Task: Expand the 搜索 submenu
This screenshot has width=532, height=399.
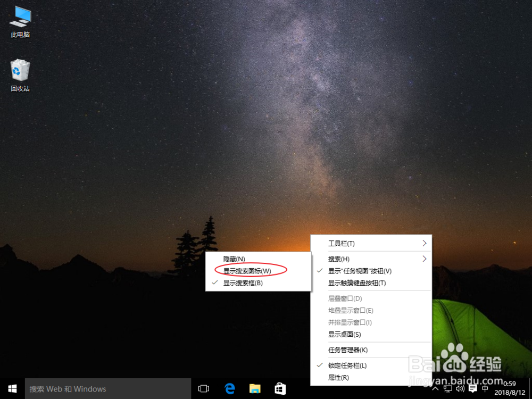Action: click(x=342, y=259)
